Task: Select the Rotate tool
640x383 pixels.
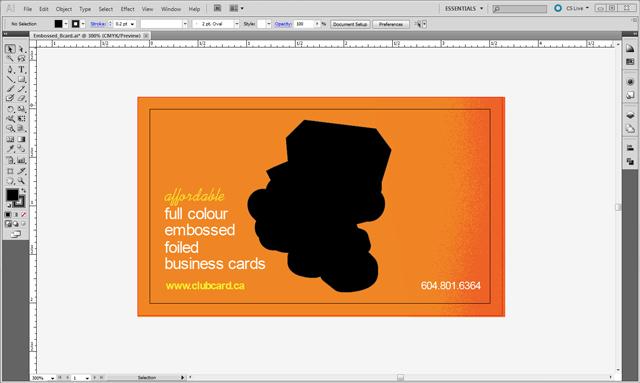Action: pyautogui.click(x=11, y=109)
